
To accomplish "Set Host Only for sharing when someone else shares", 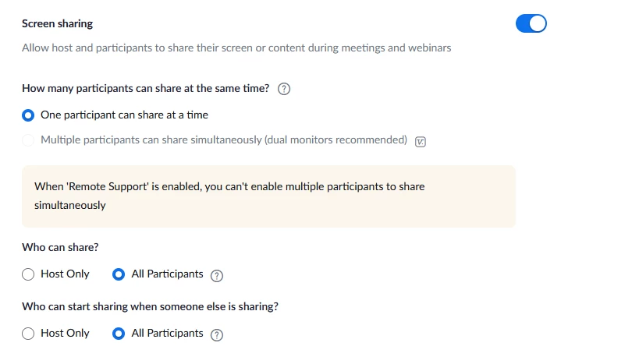I will point(28,334).
